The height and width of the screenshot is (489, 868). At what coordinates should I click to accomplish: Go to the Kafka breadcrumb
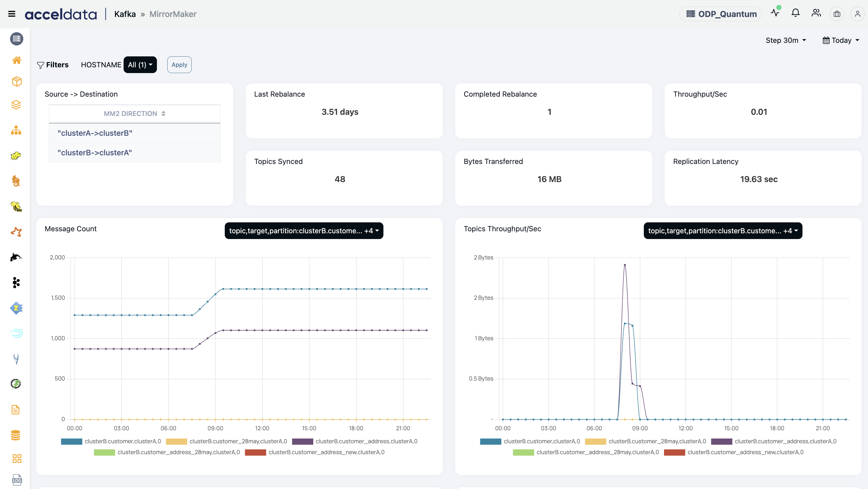point(125,14)
